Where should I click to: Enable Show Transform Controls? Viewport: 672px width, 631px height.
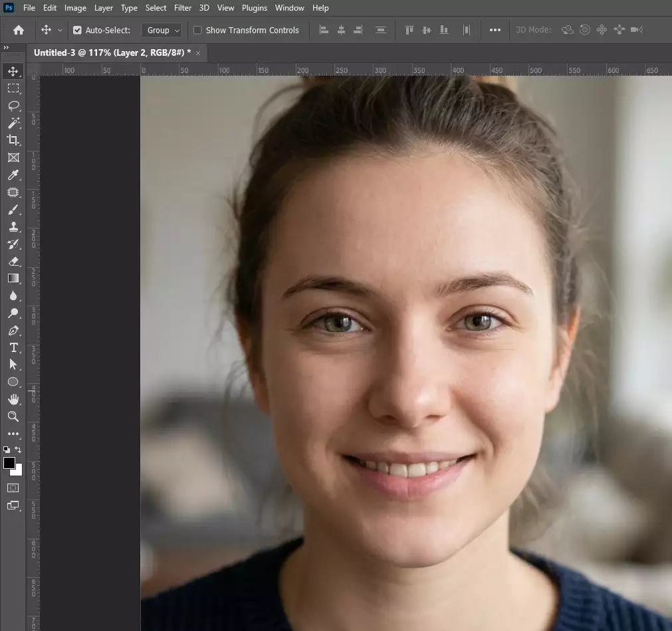197,30
